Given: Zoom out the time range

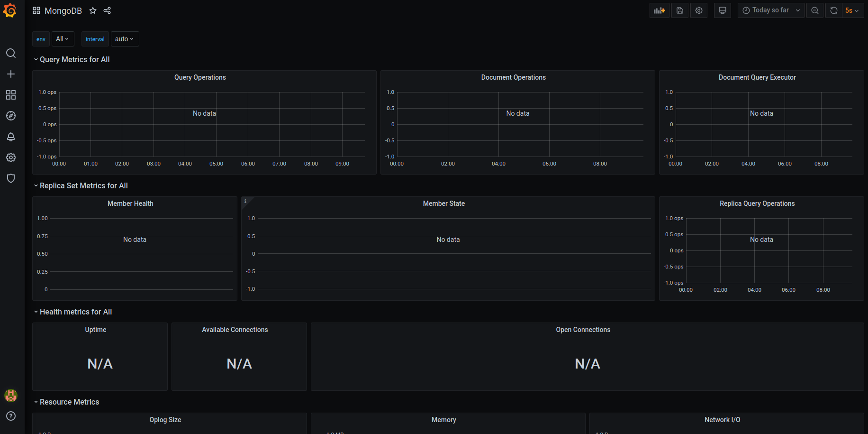Looking at the screenshot, I should pyautogui.click(x=815, y=10).
